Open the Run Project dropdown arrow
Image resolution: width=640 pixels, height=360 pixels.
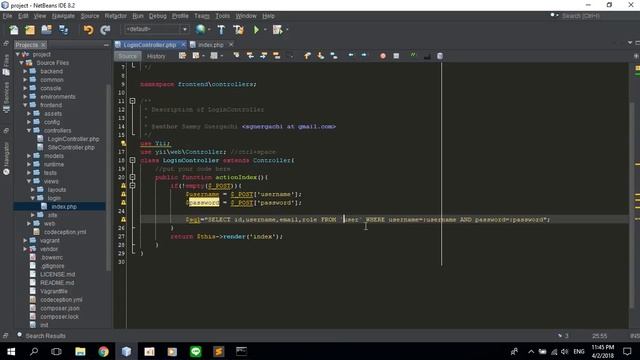265,30
